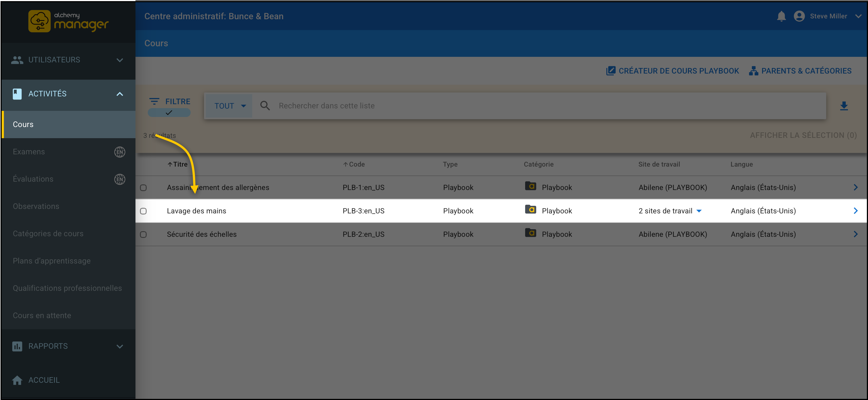The width and height of the screenshot is (868, 400).
Task: Check the Lavage des mains checkbox
Action: 143,211
